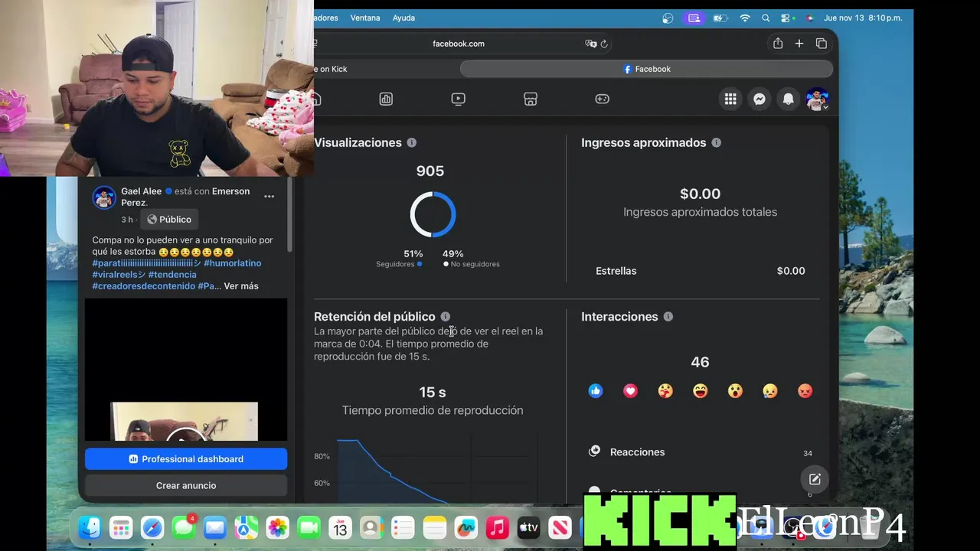
Task: Switch to the Facebook tab
Action: (x=647, y=69)
